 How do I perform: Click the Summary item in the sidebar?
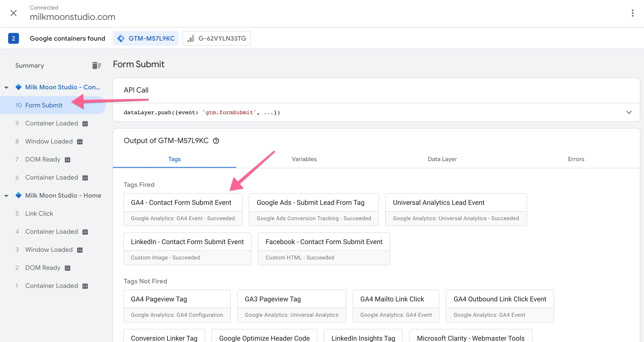click(x=30, y=65)
